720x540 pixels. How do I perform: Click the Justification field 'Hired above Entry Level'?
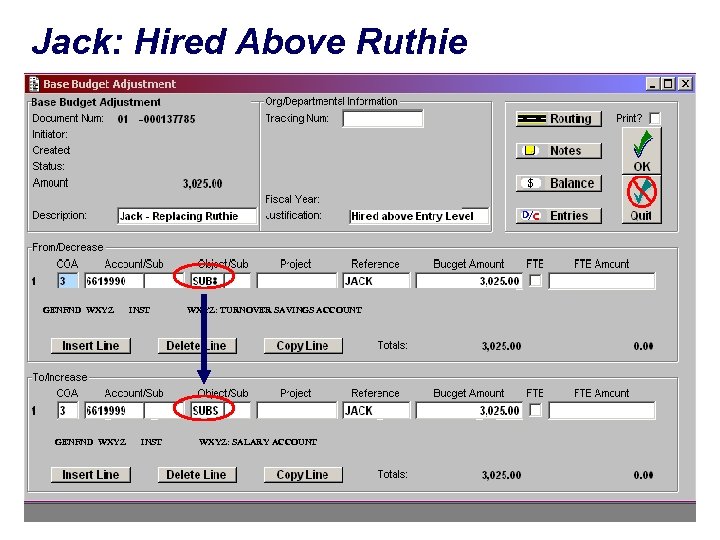[418, 216]
